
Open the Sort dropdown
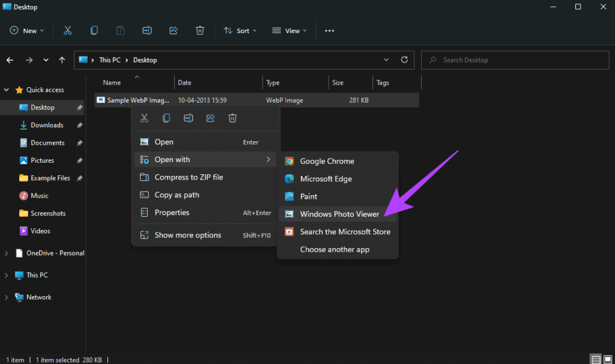click(240, 31)
